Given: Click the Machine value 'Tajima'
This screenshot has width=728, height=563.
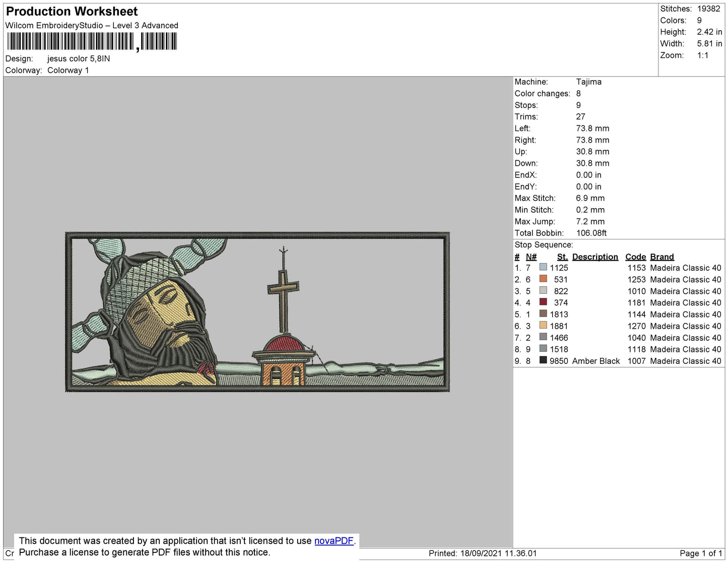Looking at the screenshot, I should pos(589,82).
